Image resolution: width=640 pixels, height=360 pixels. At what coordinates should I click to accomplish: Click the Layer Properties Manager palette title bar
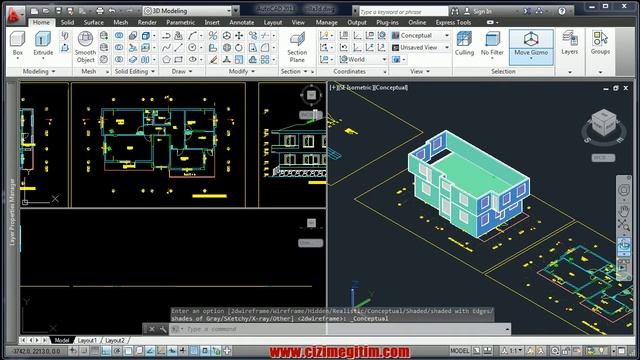click(12, 212)
